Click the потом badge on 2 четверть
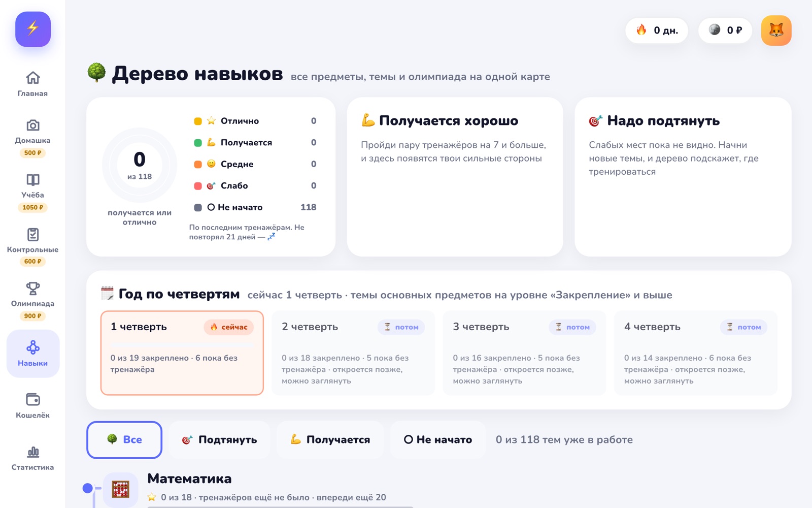 (401, 327)
